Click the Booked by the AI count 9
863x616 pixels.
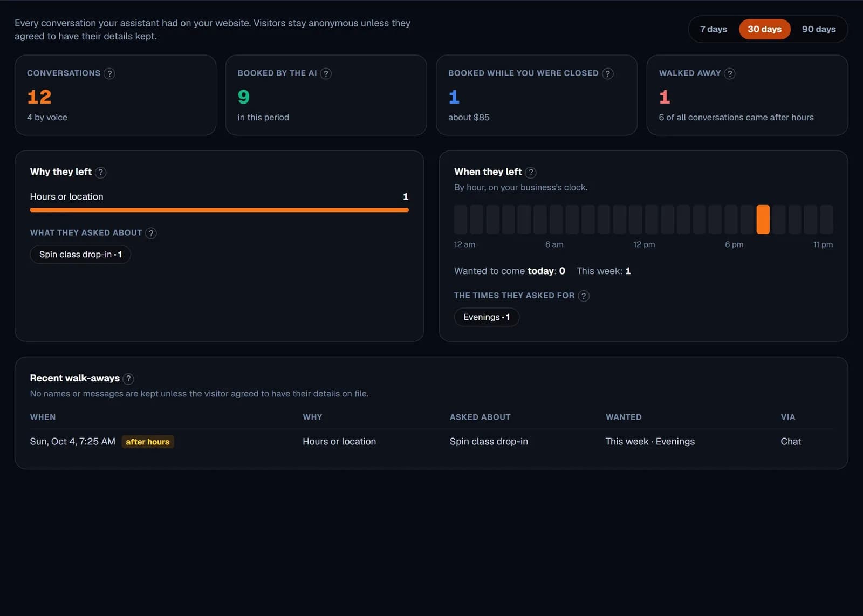click(244, 97)
